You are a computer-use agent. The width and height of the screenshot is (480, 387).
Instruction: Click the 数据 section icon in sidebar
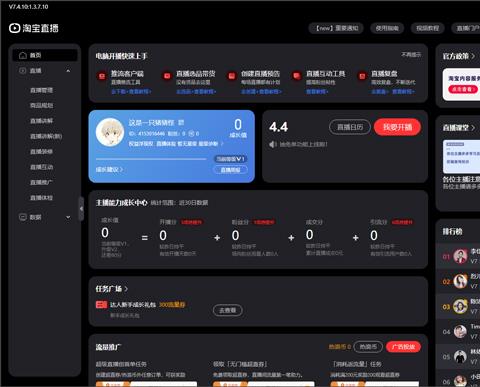23,217
